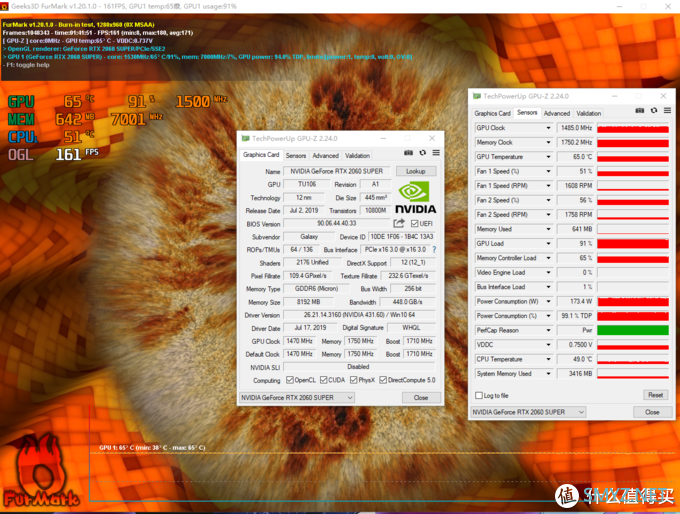
Task: Toggle the CUDA checkbox
Action: click(324, 380)
